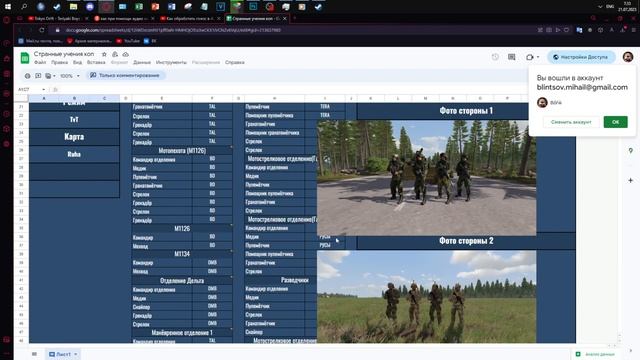Star the spreadsheet title

pos(104,54)
